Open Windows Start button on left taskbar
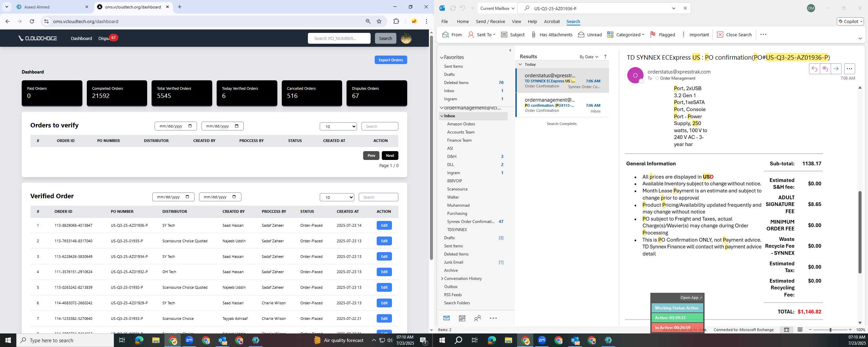The width and height of the screenshot is (868, 347). pyautogui.click(x=8, y=340)
